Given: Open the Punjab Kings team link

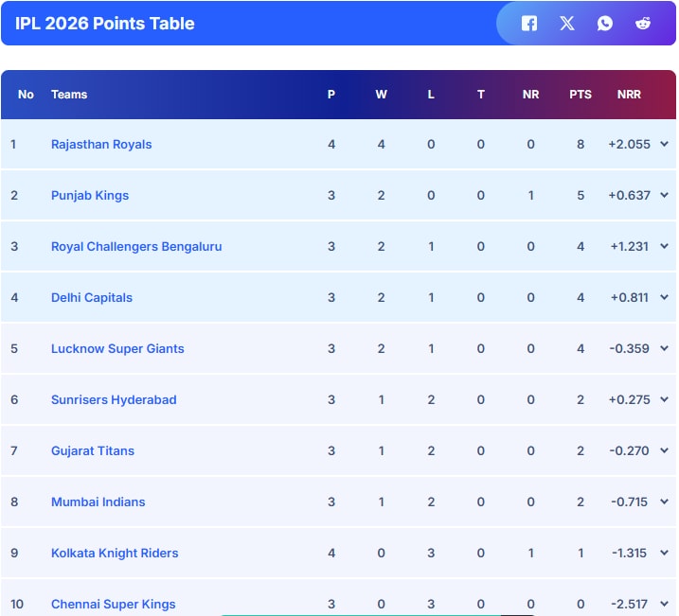Looking at the screenshot, I should pyautogui.click(x=90, y=196).
